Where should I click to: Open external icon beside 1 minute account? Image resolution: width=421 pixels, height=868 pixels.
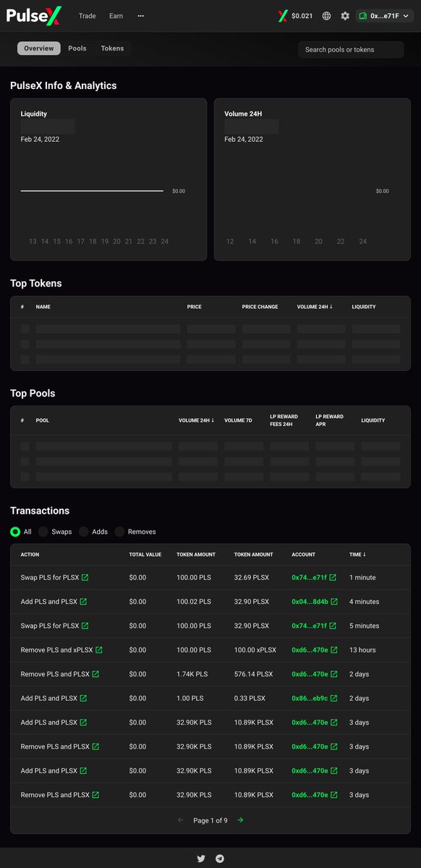click(333, 577)
